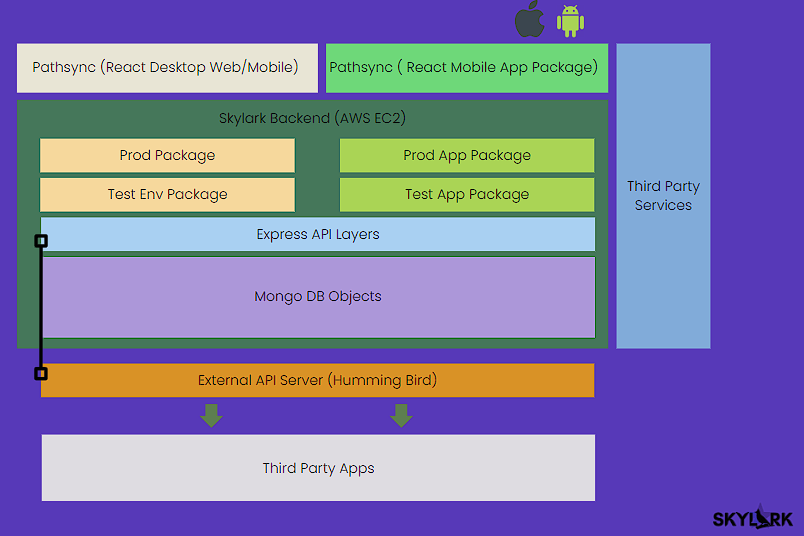The height and width of the screenshot is (536, 804).
Task: Select the Third Party Apps box
Action: click(x=318, y=468)
